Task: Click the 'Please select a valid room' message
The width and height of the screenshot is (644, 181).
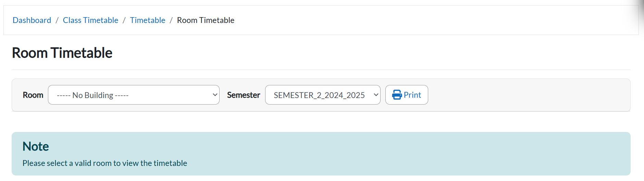Action: point(105,163)
